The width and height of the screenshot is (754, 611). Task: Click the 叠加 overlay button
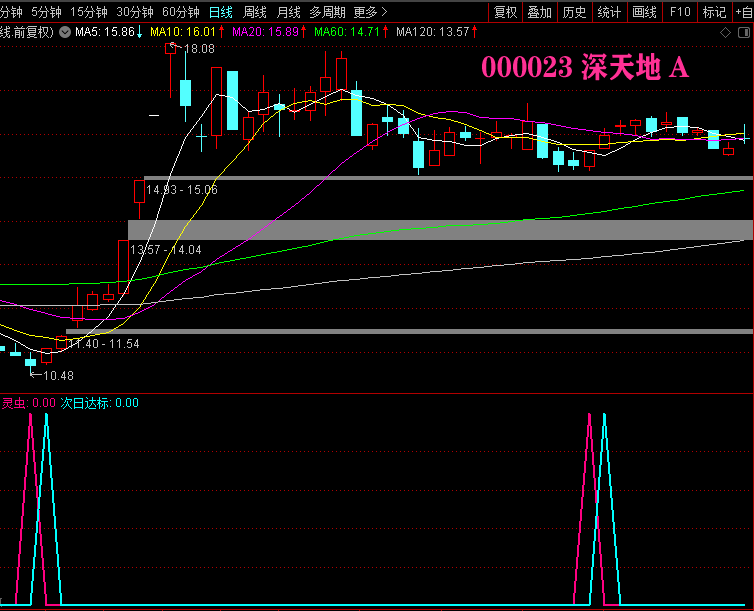pos(540,12)
